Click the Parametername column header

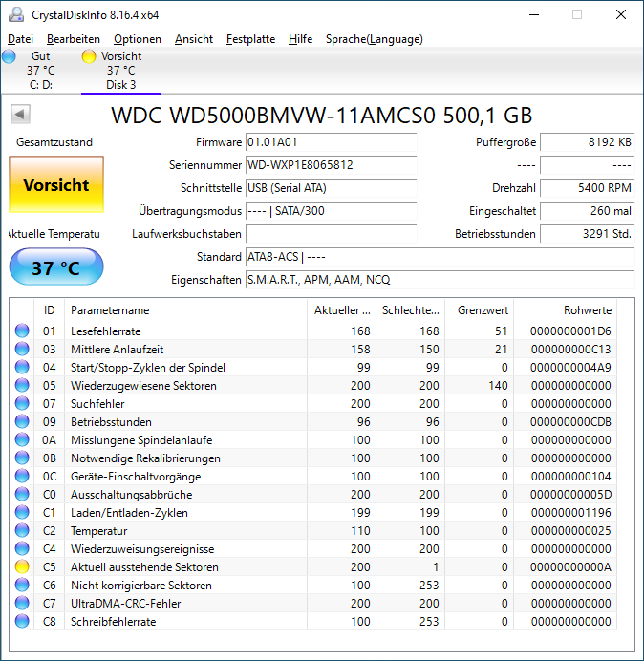(185, 310)
